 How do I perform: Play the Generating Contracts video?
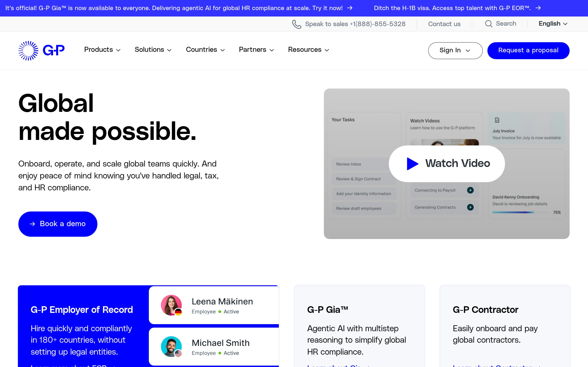click(471, 207)
